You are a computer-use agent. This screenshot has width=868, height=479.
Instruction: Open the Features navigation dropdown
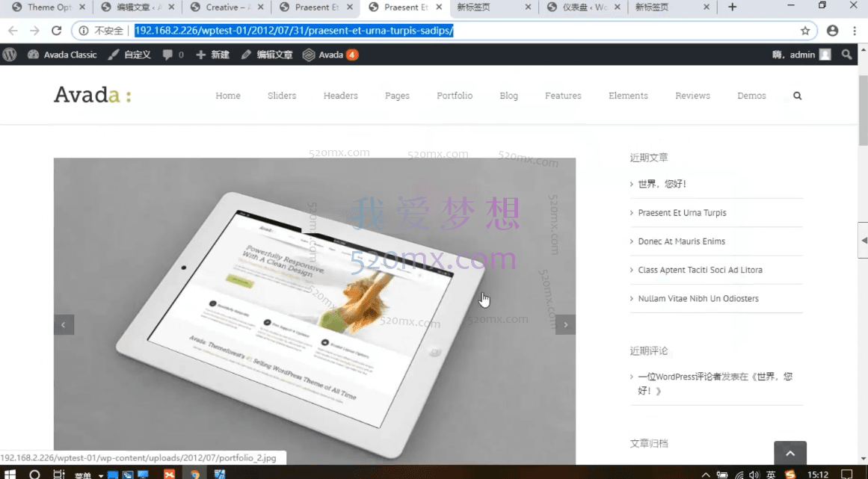click(x=562, y=96)
